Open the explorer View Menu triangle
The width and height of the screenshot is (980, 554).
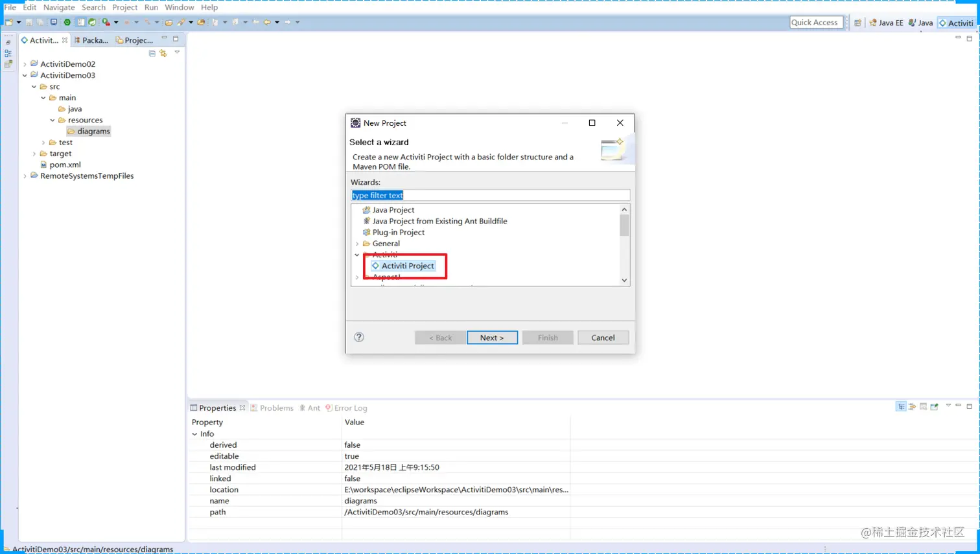(177, 52)
